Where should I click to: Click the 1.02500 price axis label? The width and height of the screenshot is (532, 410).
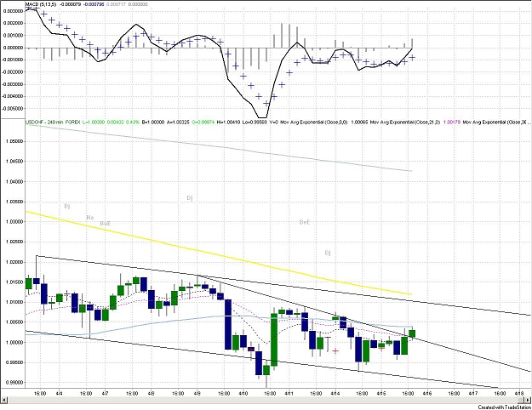pyautogui.click(x=14, y=242)
